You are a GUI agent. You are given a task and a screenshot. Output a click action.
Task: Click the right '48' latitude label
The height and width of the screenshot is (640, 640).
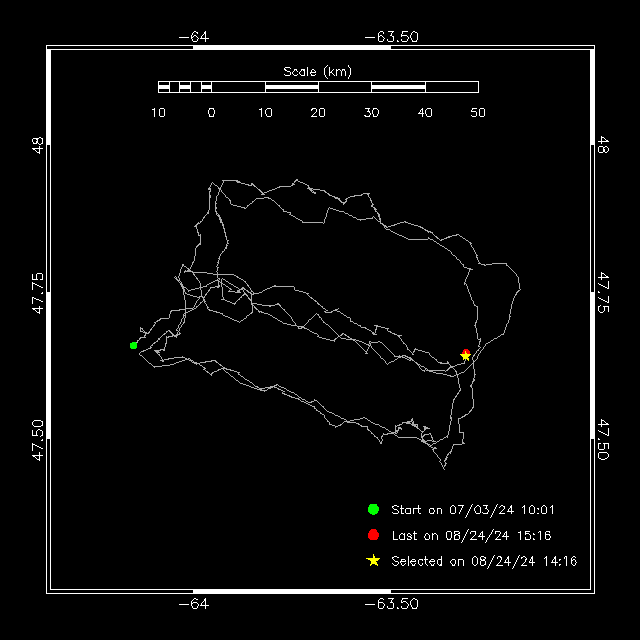603,145
